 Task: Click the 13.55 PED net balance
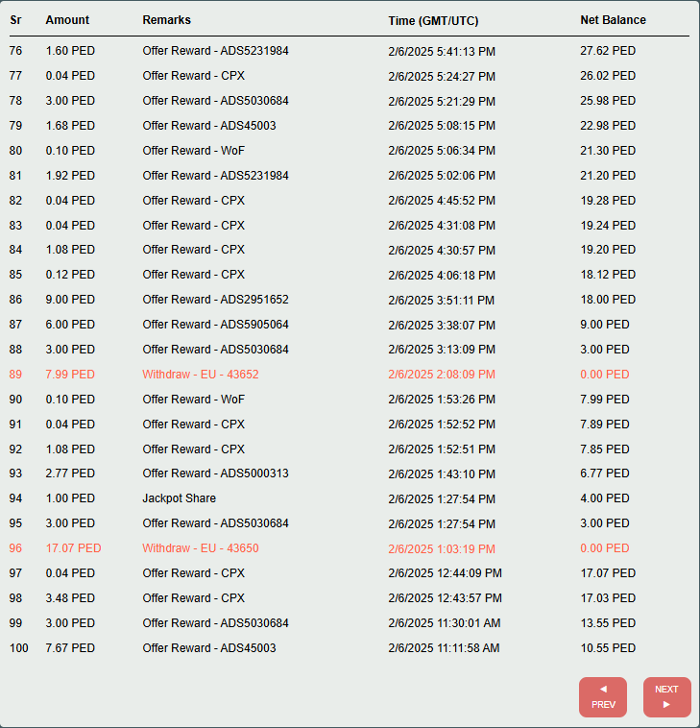point(608,623)
